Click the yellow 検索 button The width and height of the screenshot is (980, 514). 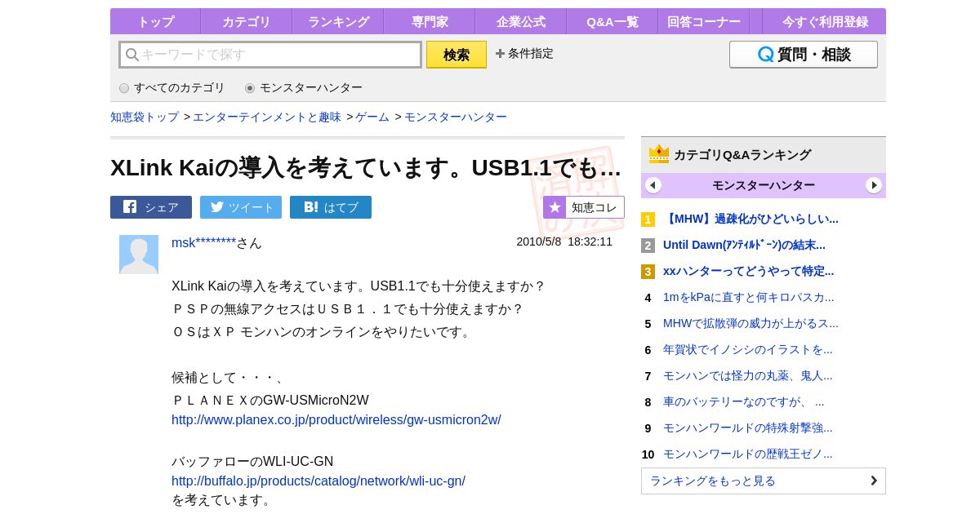(x=457, y=55)
